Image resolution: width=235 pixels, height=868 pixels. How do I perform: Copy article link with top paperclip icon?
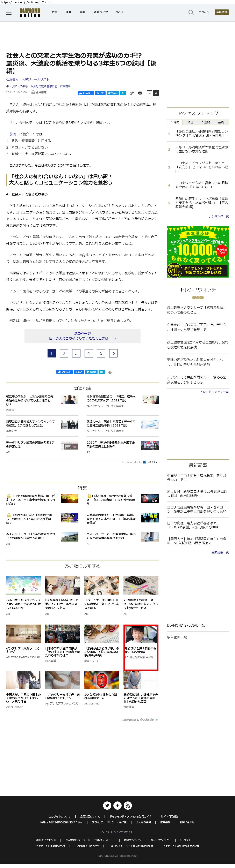click(132, 93)
